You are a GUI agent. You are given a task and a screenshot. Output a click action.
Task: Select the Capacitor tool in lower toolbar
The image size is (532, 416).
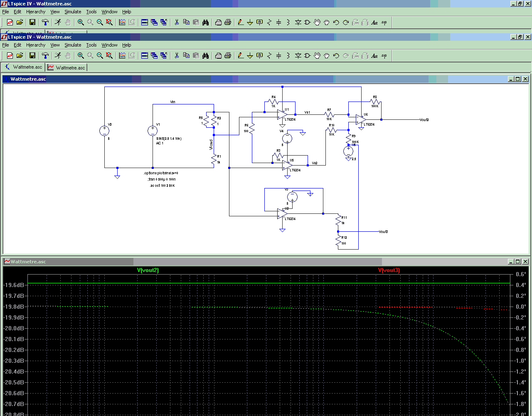278,56
